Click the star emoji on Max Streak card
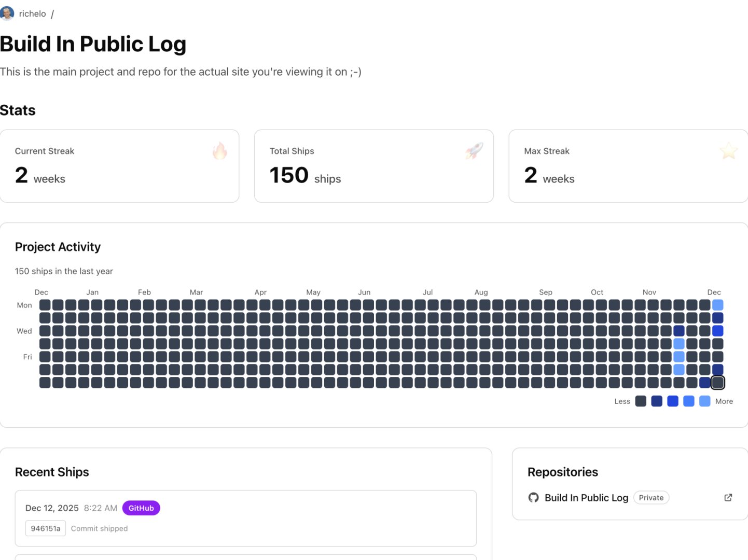This screenshot has width=748, height=560. click(x=728, y=151)
